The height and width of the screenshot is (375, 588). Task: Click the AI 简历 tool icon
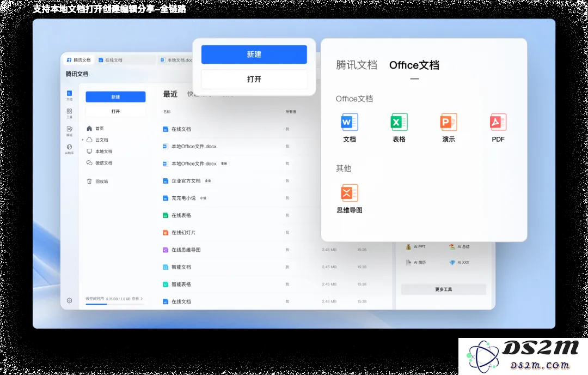pyautogui.click(x=408, y=262)
